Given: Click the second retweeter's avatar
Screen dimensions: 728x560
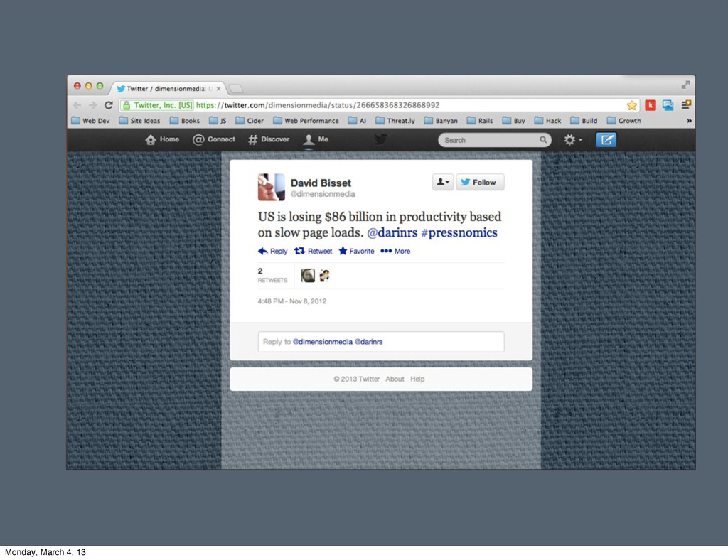Looking at the screenshot, I should 324,276.
